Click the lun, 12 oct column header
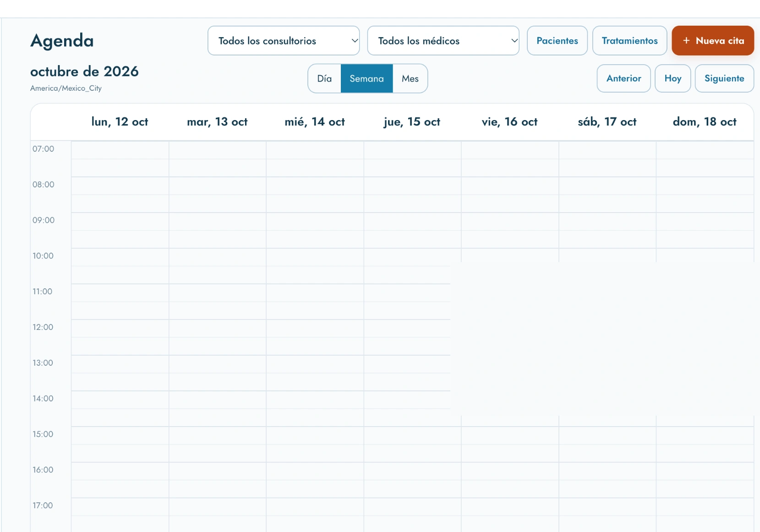This screenshot has height=532, width=760. [120, 122]
